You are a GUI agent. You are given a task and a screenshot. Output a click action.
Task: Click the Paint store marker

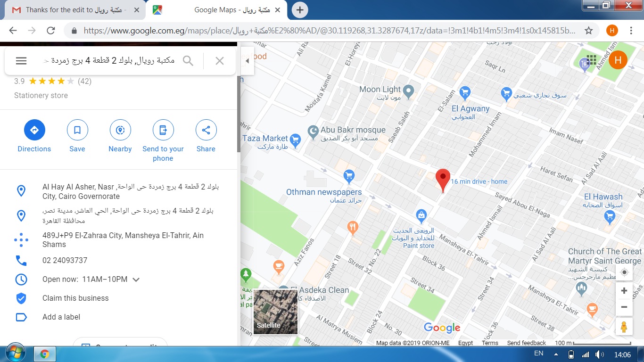pyautogui.click(x=421, y=216)
